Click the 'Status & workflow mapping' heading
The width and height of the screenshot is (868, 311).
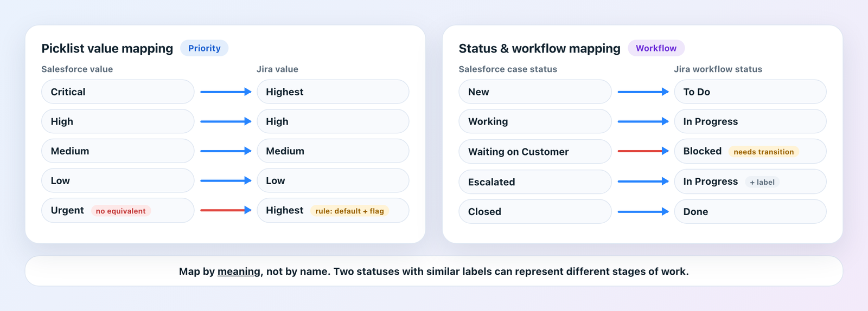pos(540,48)
